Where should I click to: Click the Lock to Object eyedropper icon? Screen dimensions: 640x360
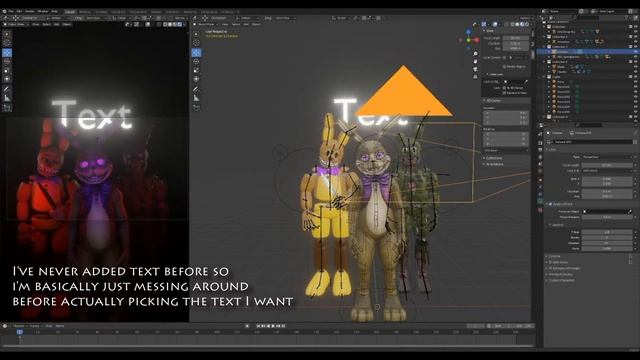pyautogui.click(x=526, y=82)
